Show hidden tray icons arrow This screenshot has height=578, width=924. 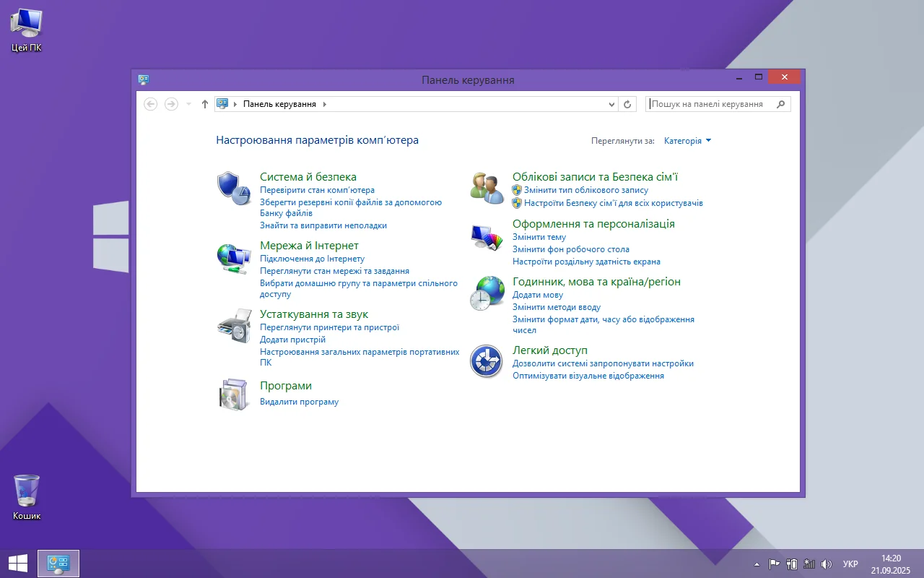757,564
